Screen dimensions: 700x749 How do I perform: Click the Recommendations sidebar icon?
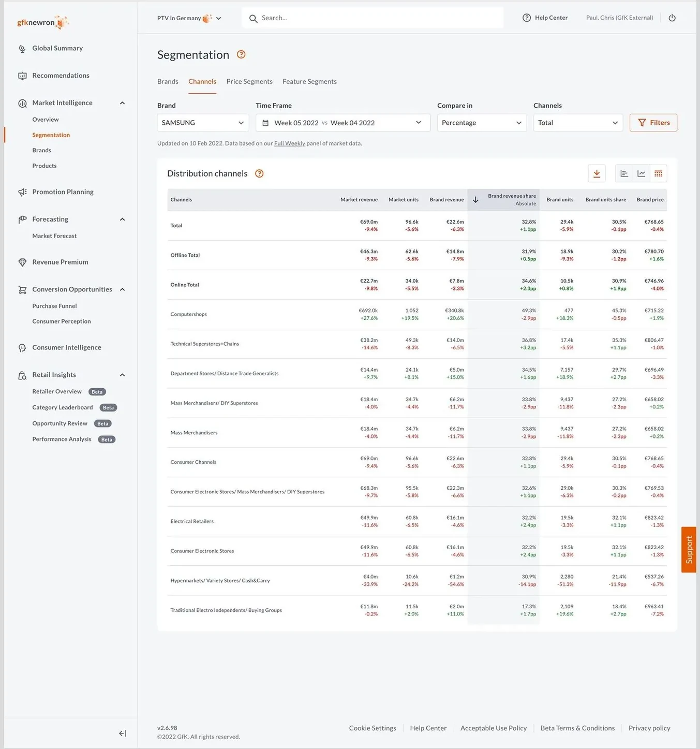tap(22, 76)
